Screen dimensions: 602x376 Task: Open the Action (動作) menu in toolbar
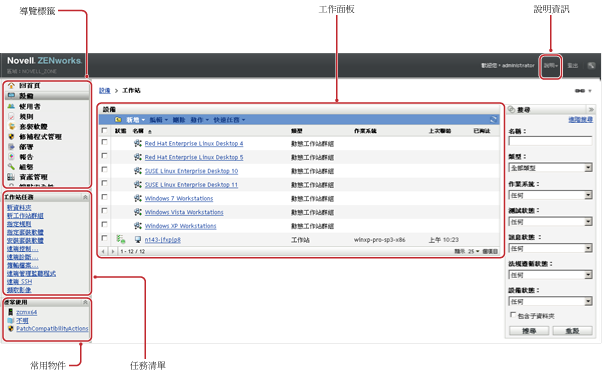coord(200,120)
